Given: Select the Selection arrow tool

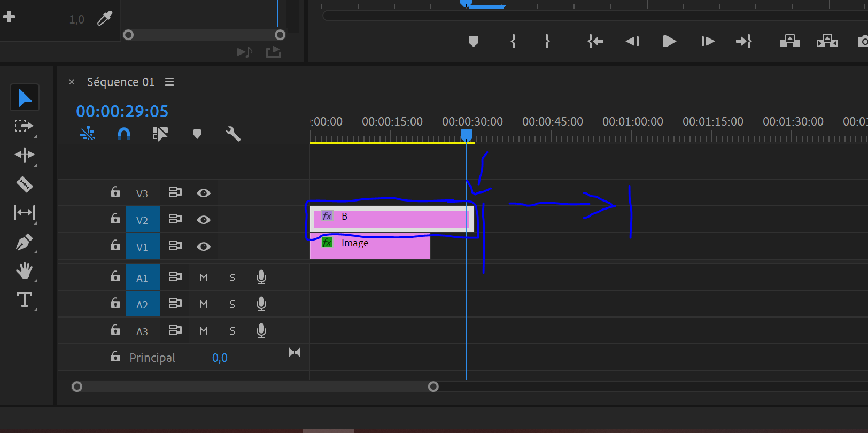Looking at the screenshot, I should click(25, 98).
